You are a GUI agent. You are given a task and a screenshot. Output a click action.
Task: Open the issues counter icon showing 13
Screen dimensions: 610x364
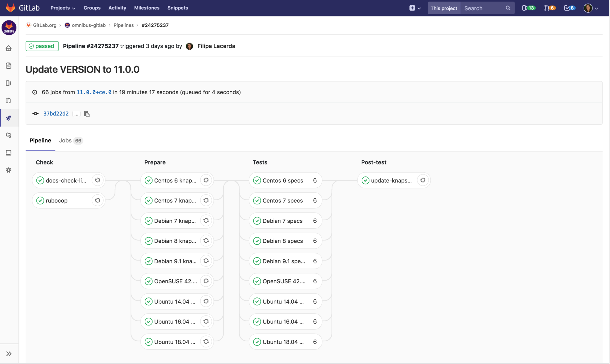528,8
